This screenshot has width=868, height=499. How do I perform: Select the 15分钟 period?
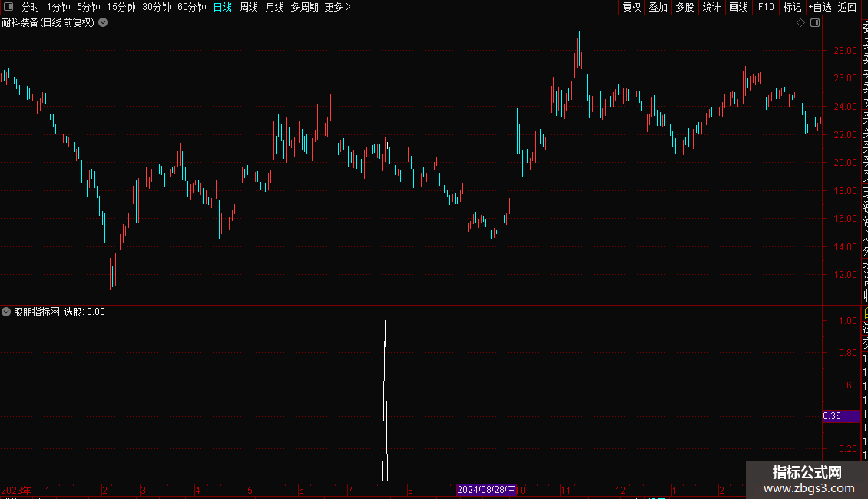pos(121,7)
